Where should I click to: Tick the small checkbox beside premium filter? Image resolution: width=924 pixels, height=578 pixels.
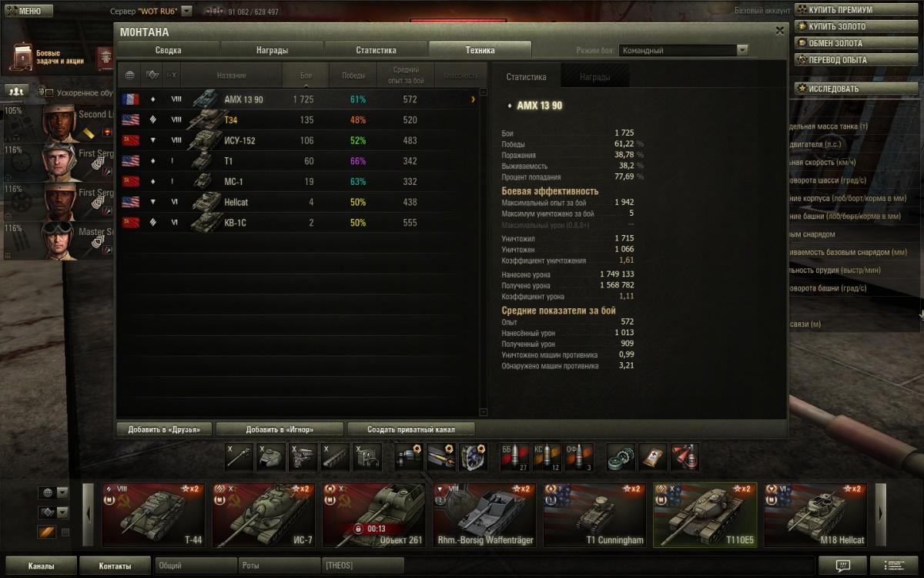click(x=65, y=533)
